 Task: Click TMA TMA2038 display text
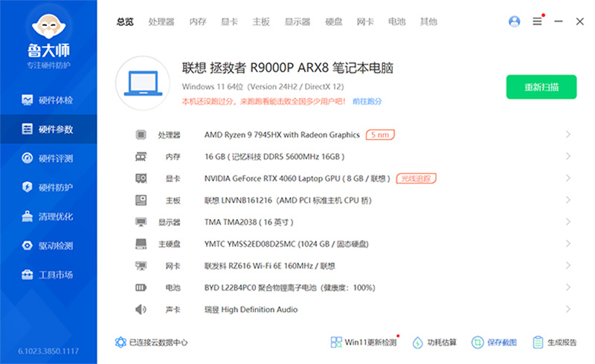[x=249, y=222]
